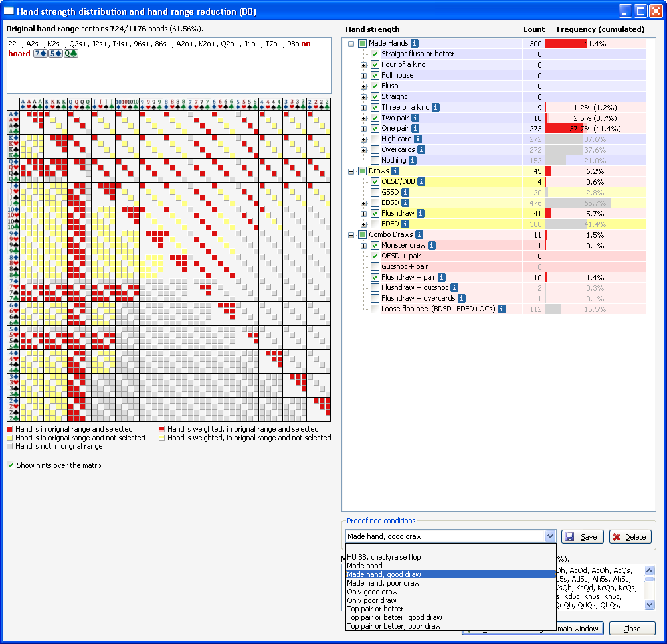
Task: View info for Loose flop peel
Action: pyautogui.click(x=502, y=309)
